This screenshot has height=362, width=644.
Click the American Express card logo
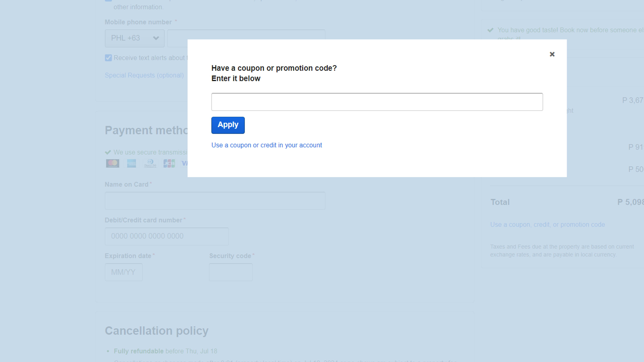131,163
